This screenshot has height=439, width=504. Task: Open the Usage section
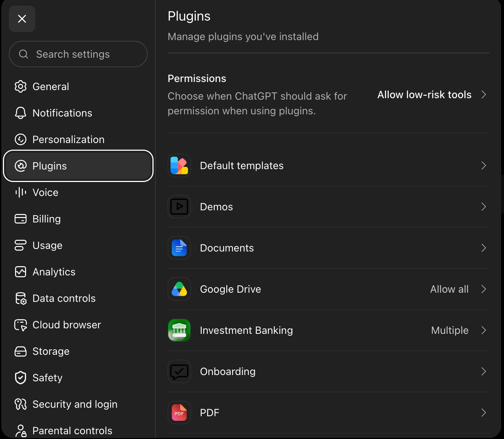point(78,245)
